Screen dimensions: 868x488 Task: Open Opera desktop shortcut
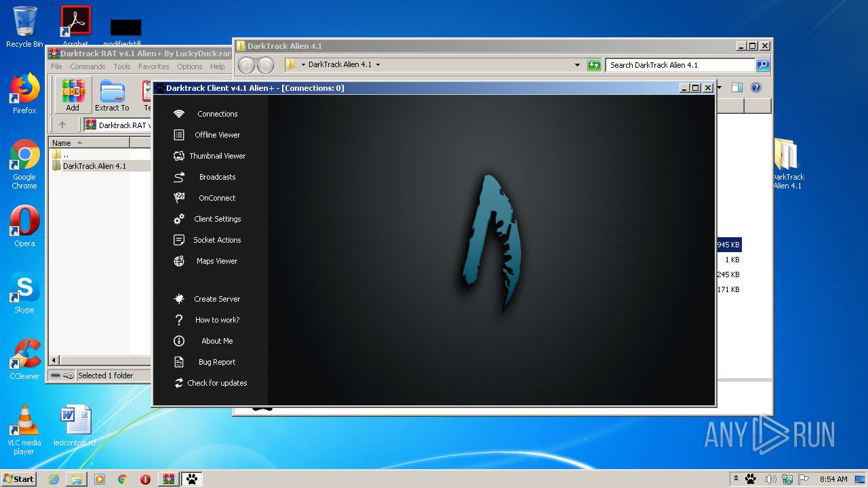pyautogui.click(x=24, y=226)
